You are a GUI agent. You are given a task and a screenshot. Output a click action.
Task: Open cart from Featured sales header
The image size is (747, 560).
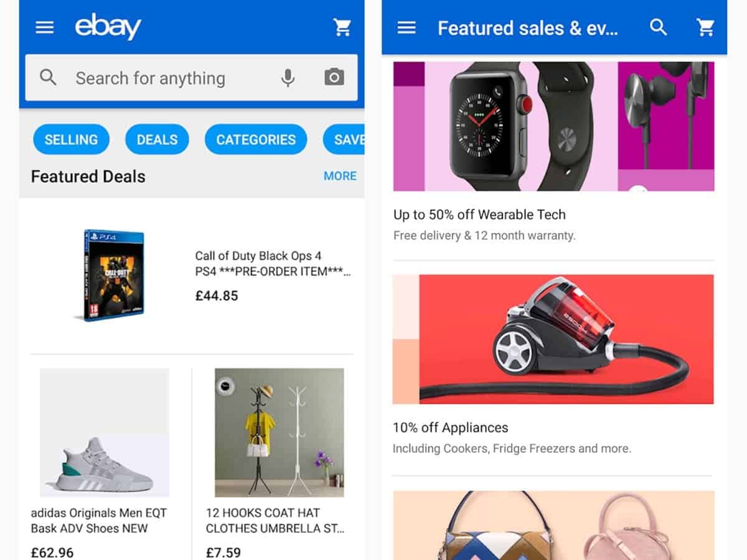click(x=705, y=28)
